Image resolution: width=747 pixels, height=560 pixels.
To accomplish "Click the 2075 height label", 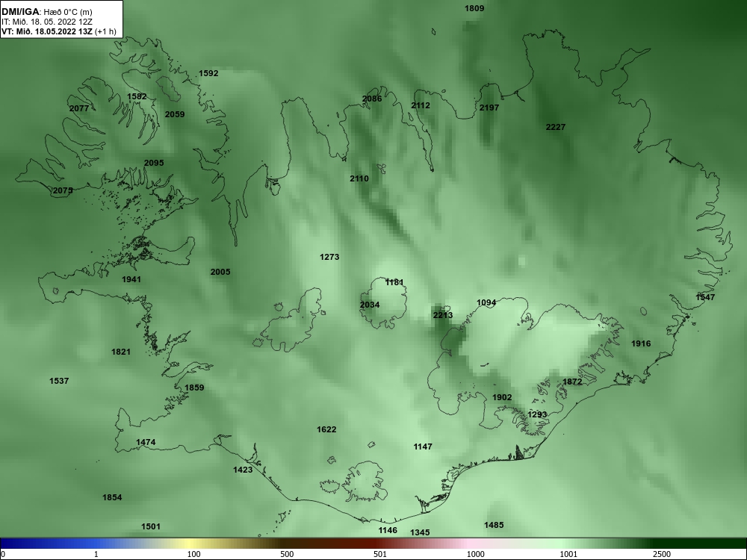I will click(63, 190).
